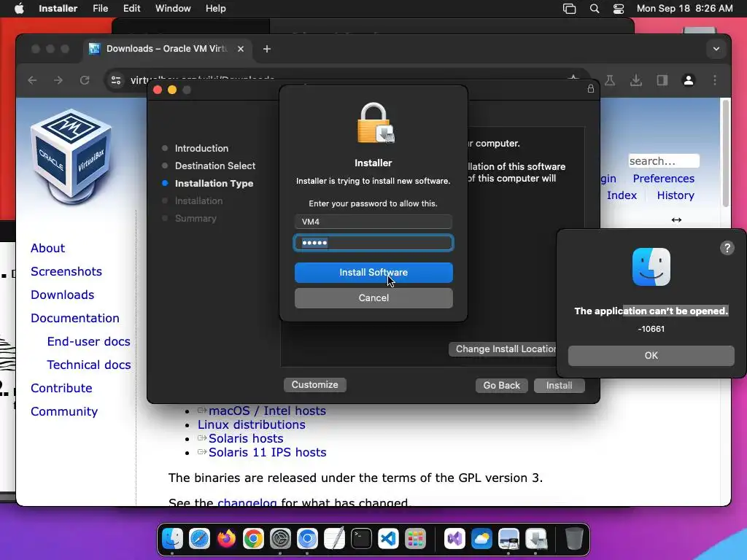This screenshot has width=747, height=560.
Task: Open End-user docs link
Action: coord(88,341)
